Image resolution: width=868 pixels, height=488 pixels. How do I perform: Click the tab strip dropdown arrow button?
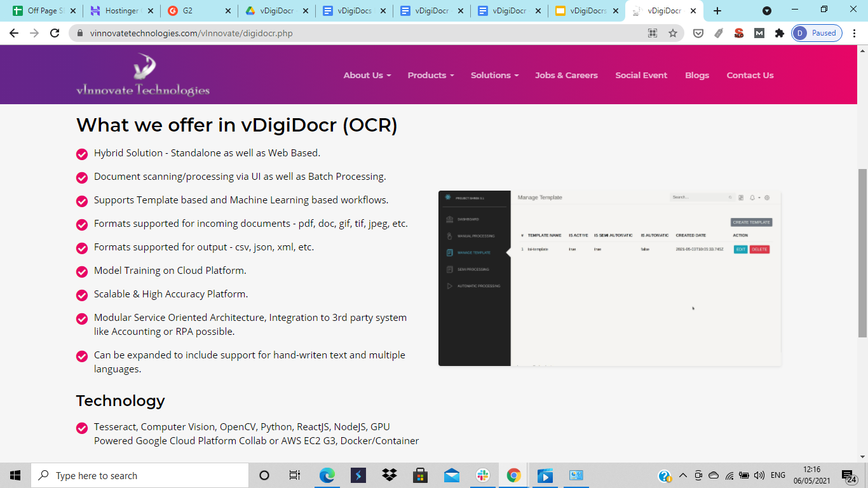(767, 11)
